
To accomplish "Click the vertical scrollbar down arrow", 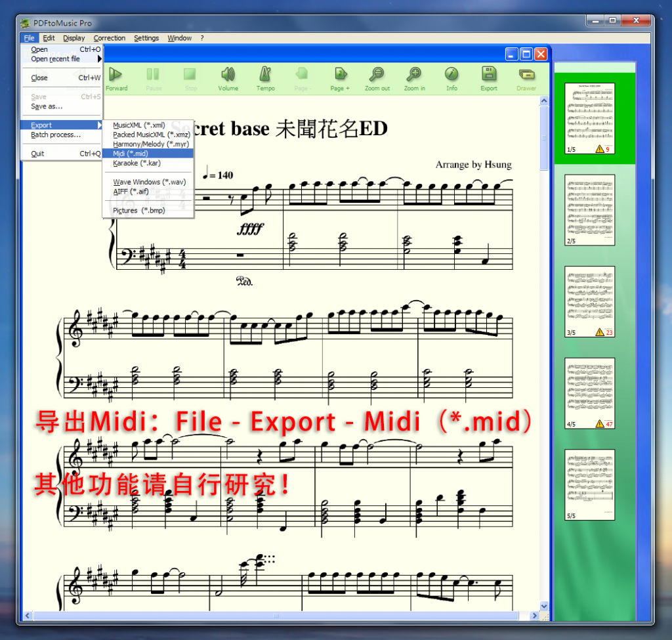I will tap(544, 605).
